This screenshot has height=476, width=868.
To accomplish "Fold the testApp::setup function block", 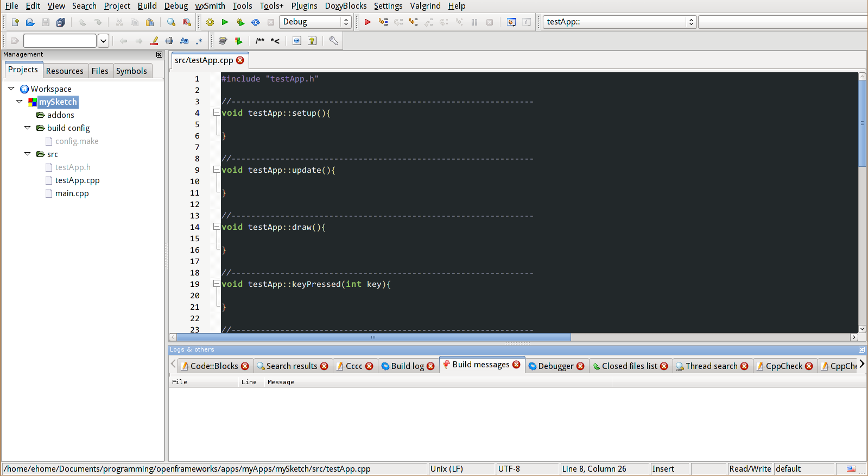I will (217, 112).
